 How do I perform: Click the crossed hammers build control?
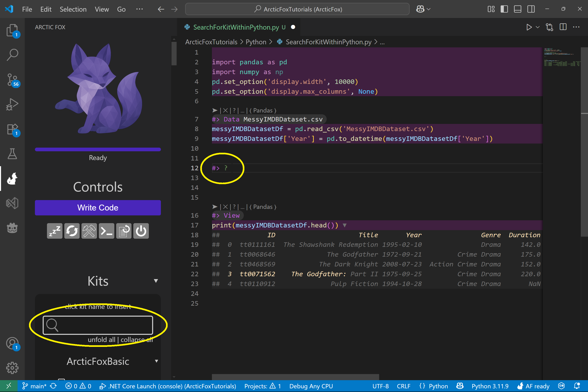(89, 231)
